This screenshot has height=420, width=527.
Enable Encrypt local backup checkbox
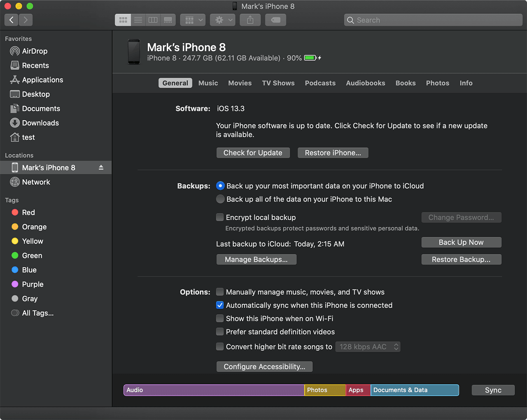click(220, 217)
